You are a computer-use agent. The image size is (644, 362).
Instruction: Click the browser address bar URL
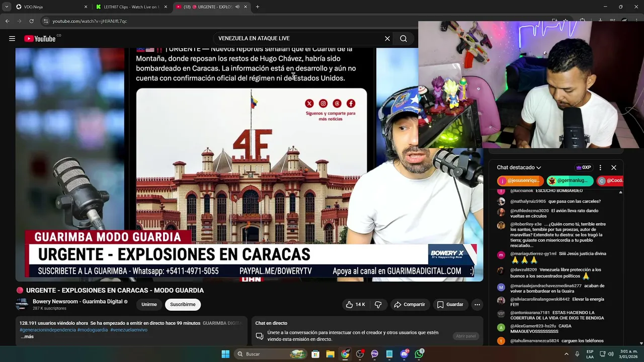pos(90,21)
